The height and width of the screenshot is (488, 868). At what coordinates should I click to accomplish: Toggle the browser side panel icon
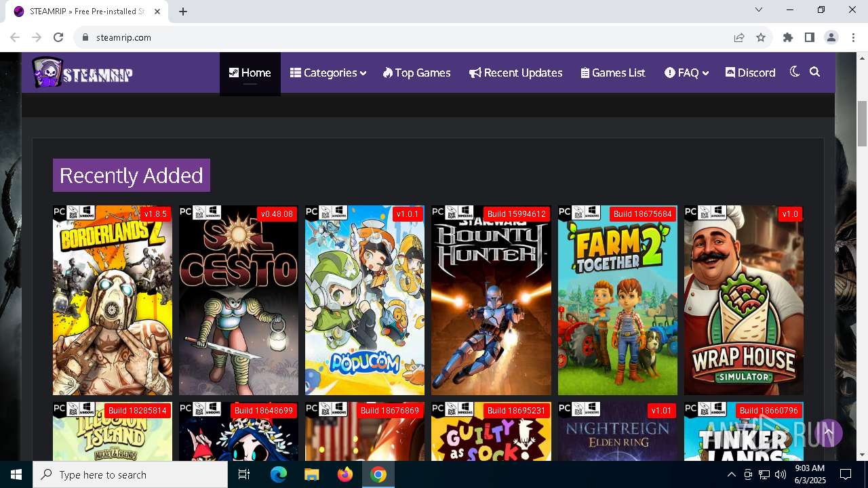point(810,37)
